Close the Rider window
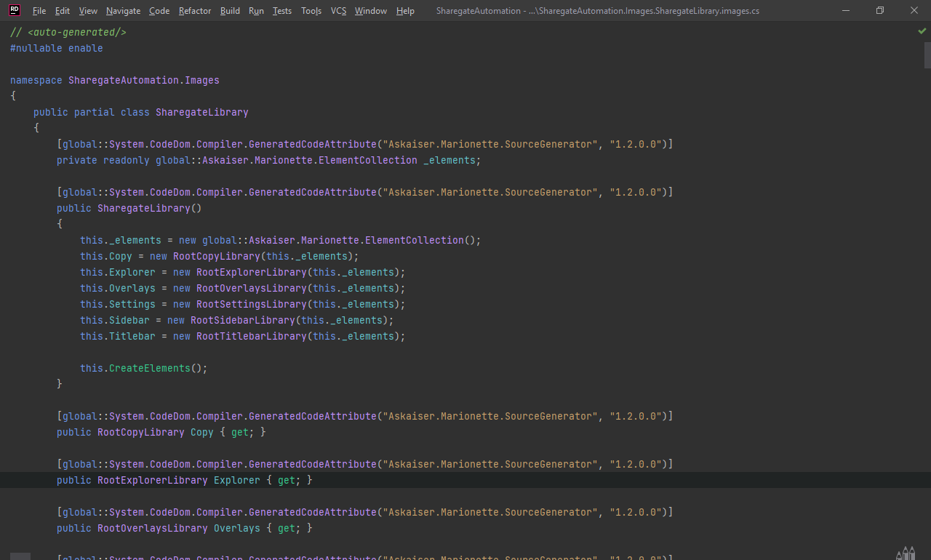931x560 pixels. pos(914,11)
